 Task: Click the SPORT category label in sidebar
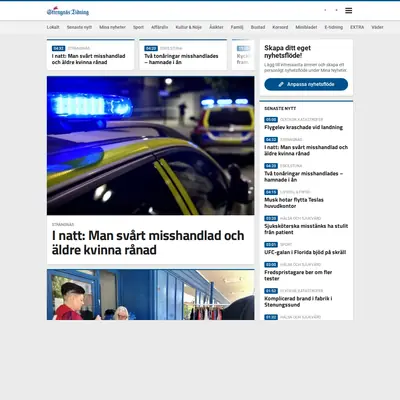tap(286, 245)
